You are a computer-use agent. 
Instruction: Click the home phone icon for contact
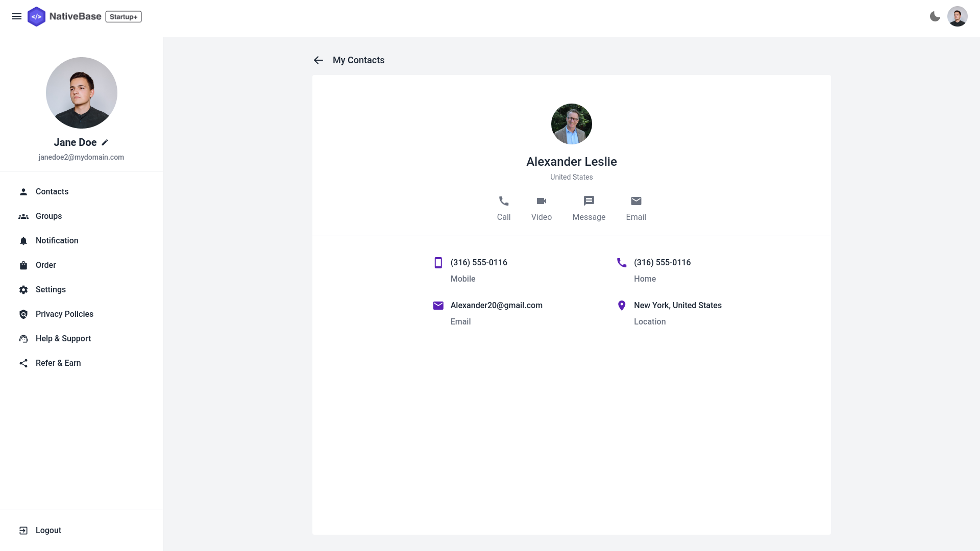pyautogui.click(x=622, y=262)
